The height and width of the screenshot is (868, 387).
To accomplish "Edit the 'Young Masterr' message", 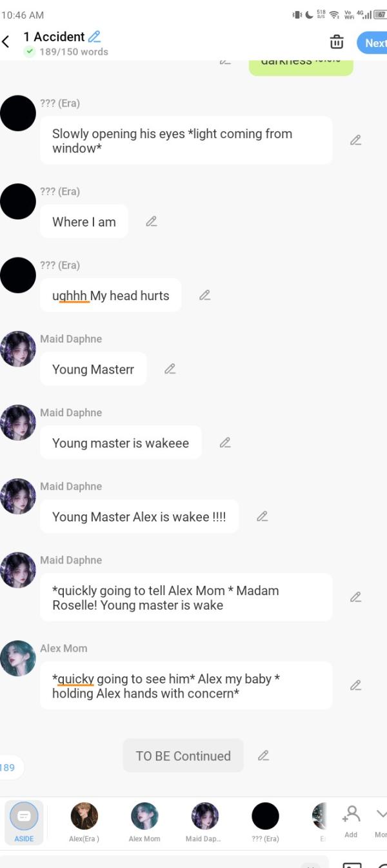I will tap(170, 369).
